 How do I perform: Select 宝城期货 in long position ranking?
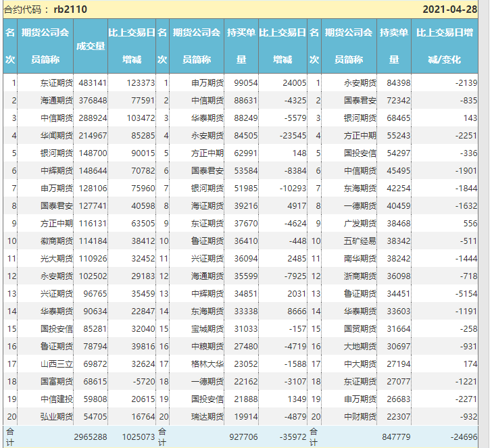(207, 329)
